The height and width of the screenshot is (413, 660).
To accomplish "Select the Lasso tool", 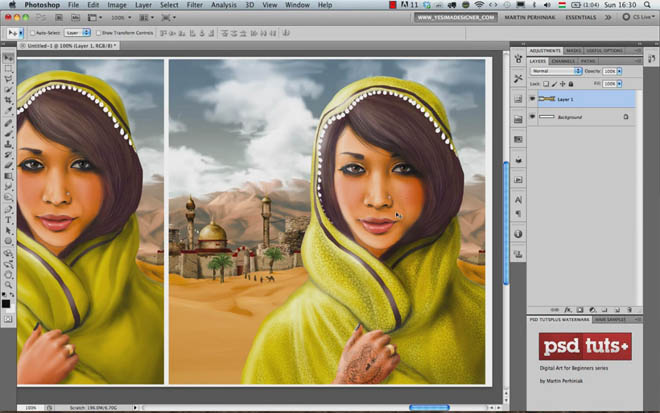I will (x=8, y=79).
